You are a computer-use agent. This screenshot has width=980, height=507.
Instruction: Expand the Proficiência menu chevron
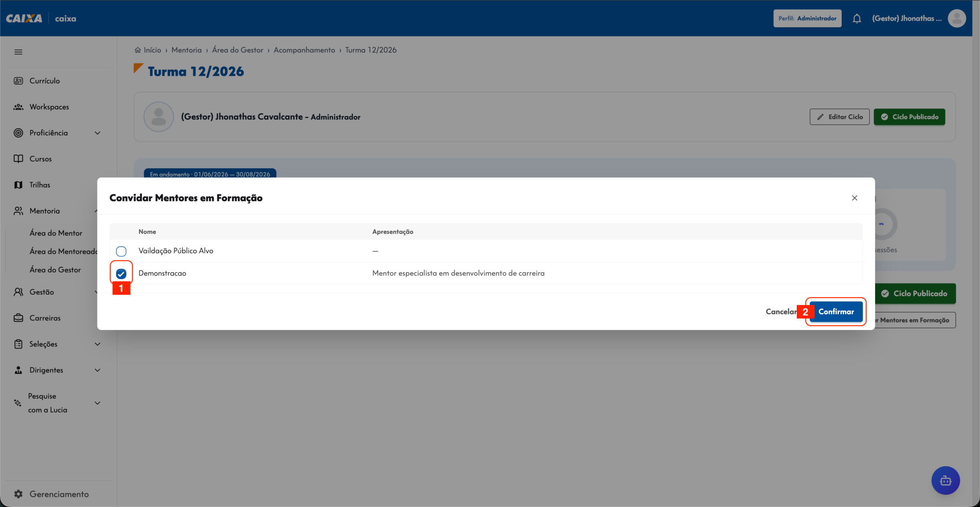[98, 133]
